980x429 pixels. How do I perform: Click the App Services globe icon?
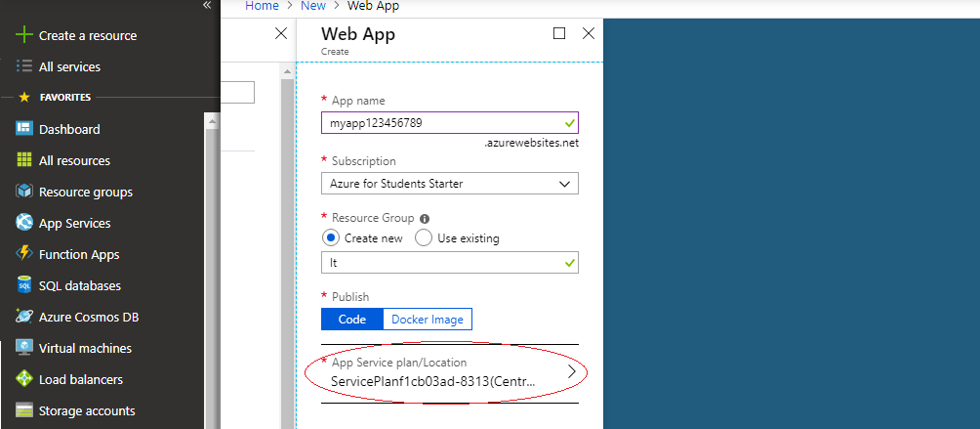pos(23,223)
